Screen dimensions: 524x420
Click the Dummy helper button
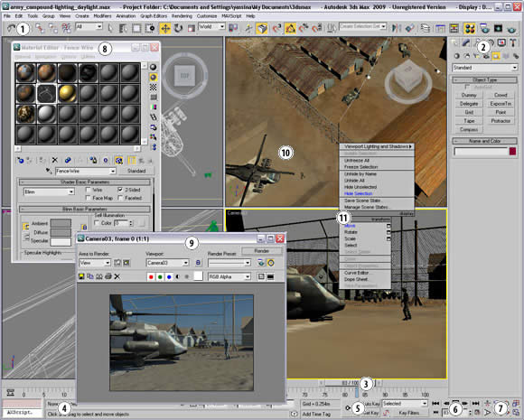tap(469, 95)
